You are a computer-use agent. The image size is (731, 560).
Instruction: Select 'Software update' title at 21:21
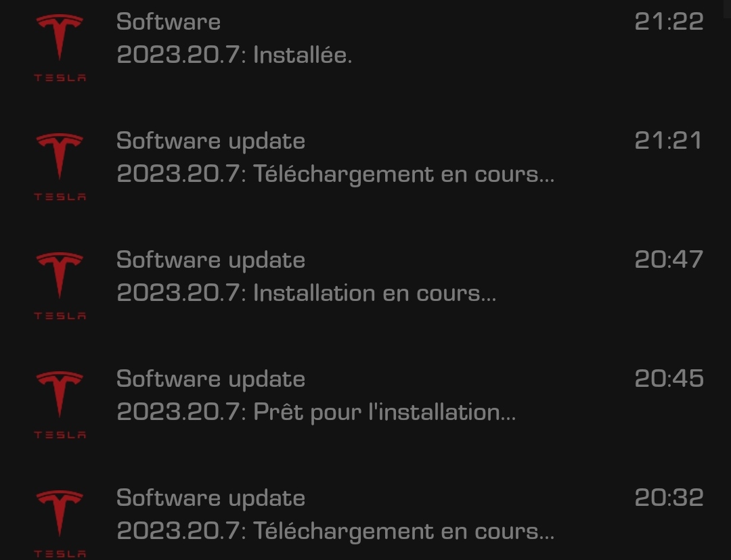(x=211, y=141)
